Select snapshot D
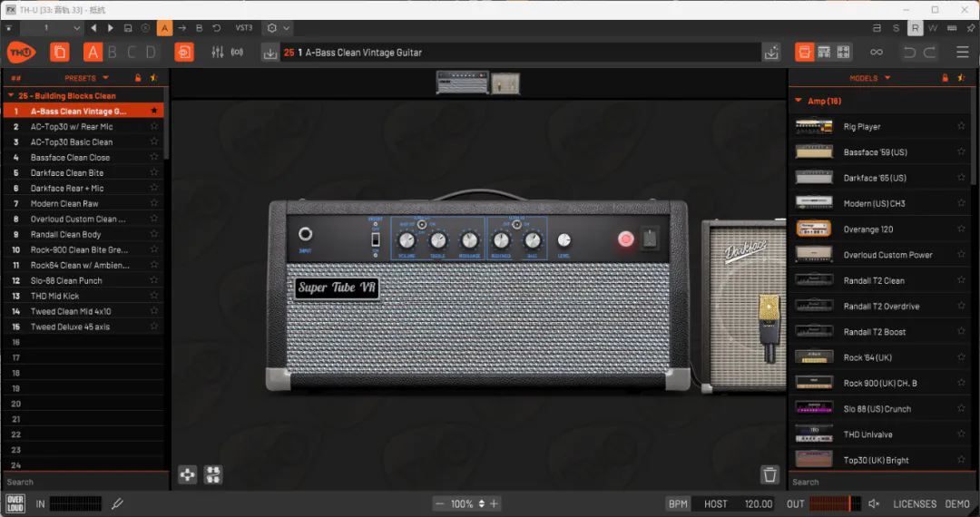The width and height of the screenshot is (980, 517). (151, 53)
